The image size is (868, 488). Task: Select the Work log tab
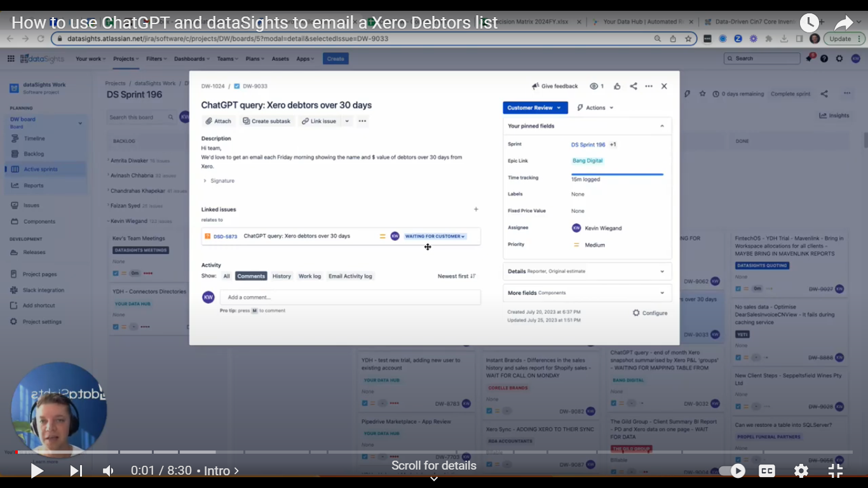coord(310,276)
